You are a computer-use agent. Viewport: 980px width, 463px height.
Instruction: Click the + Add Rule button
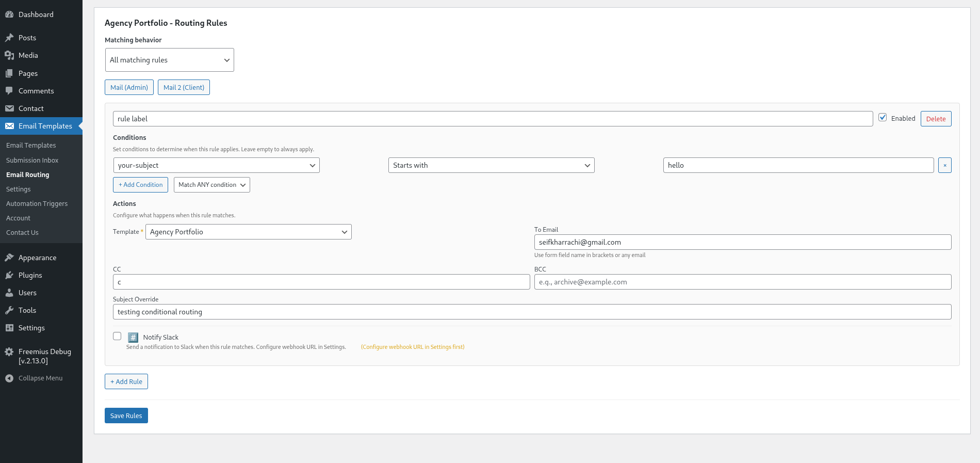click(x=126, y=381)
